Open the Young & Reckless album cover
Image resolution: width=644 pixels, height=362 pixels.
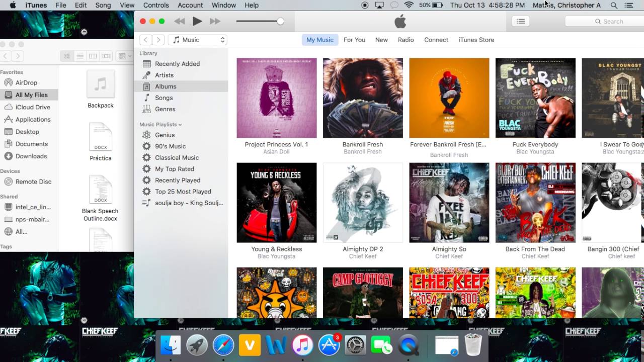point(277,203)
